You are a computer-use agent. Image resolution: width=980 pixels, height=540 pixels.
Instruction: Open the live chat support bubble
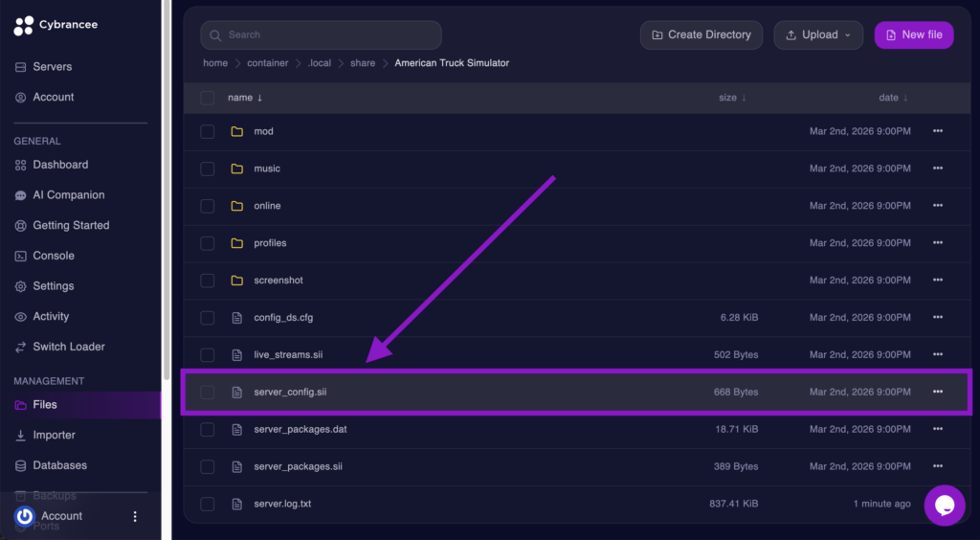coord(944,505)
